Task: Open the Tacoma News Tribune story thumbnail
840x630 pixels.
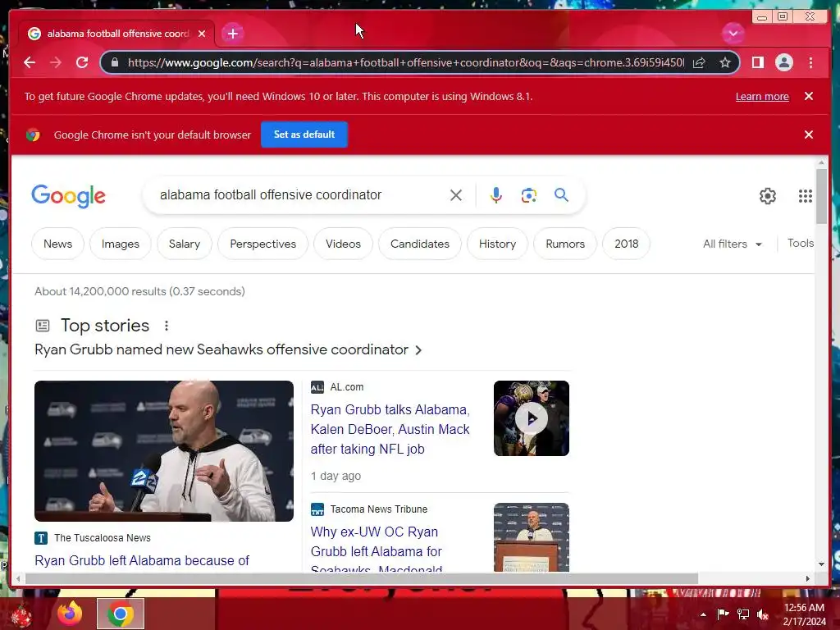Action: pos(531,537)
